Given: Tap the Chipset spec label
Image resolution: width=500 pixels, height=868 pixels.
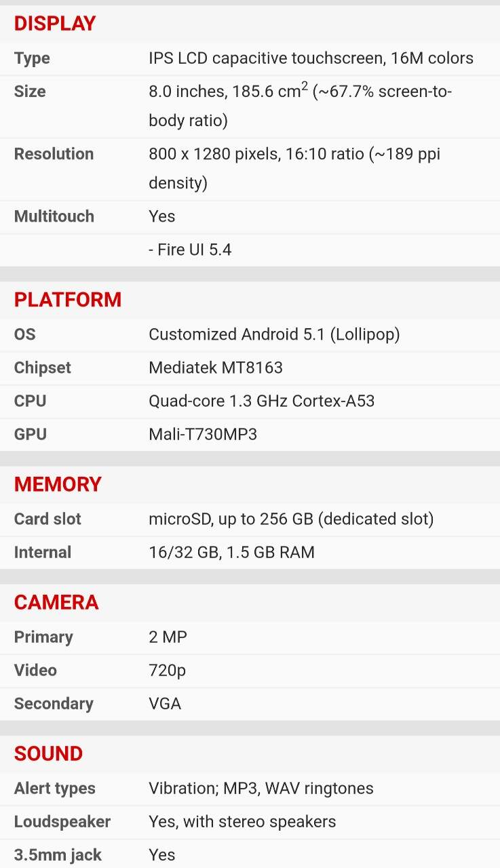Looking at the screenshot, I should point(42,368).
